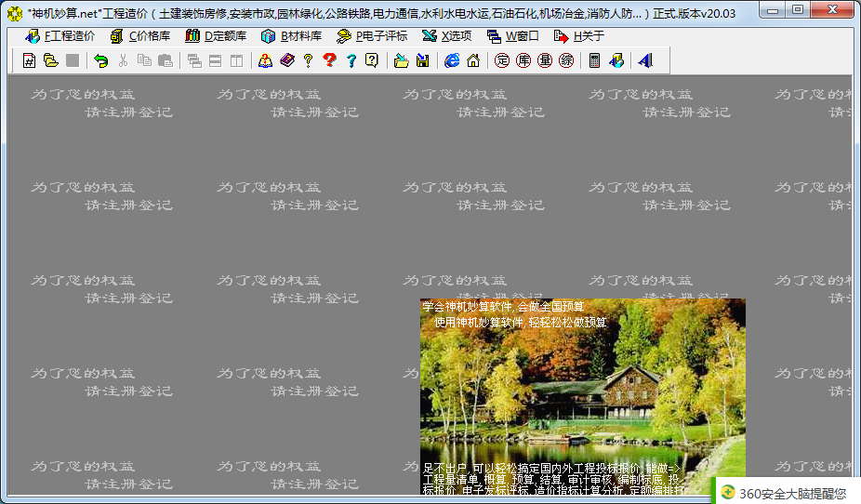The image size is (861, 504).
Task: Click the circled 综 toolbar button
Action: (x=566, y=61)
